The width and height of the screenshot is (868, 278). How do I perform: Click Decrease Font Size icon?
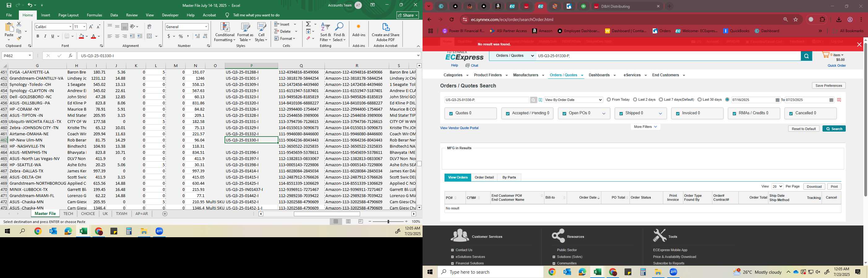(x=98, y=27)
